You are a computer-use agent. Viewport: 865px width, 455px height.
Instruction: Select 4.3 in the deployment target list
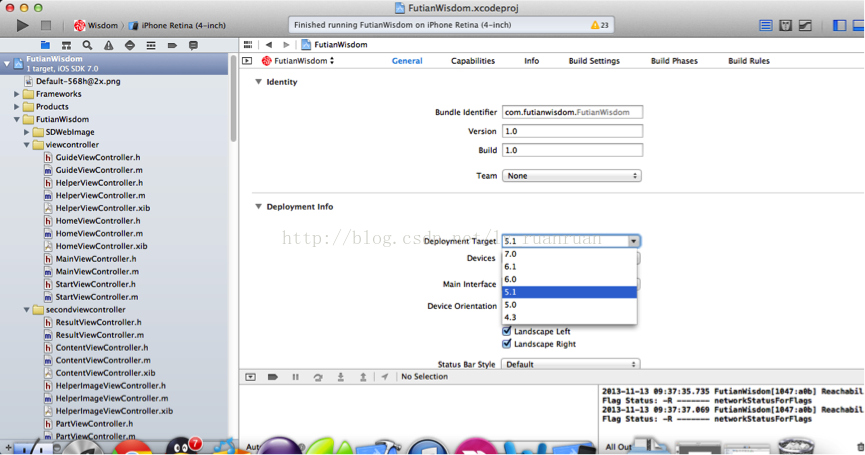569,318
